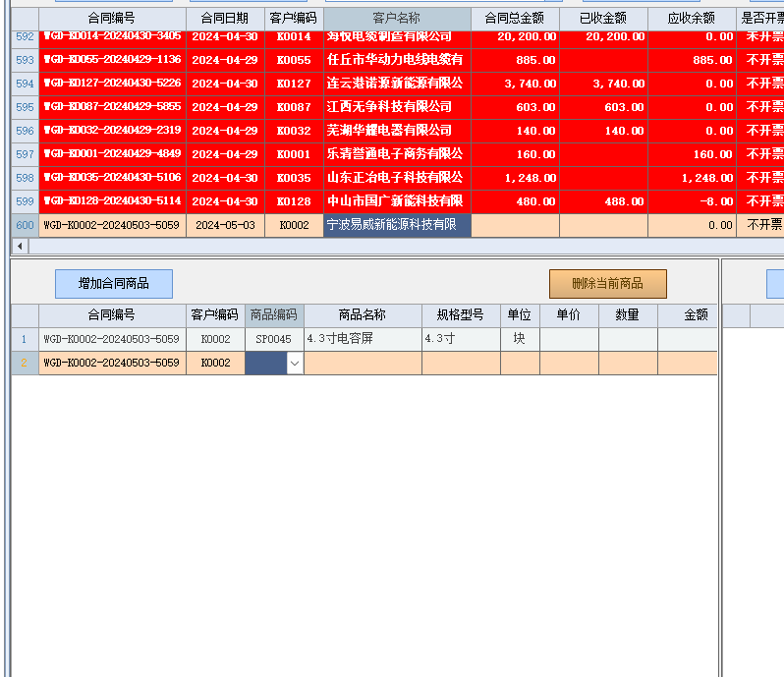The image size is (784, 677).
Task: Select row number 597 in the contract list
Action: point(25,154)
